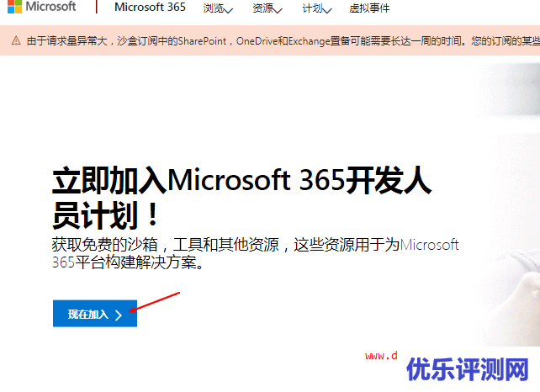Image resolution: width=540 pixels, height=392 pixels.
Task: Expand the 资源 dropdown menu
Action: coord(267,8)
